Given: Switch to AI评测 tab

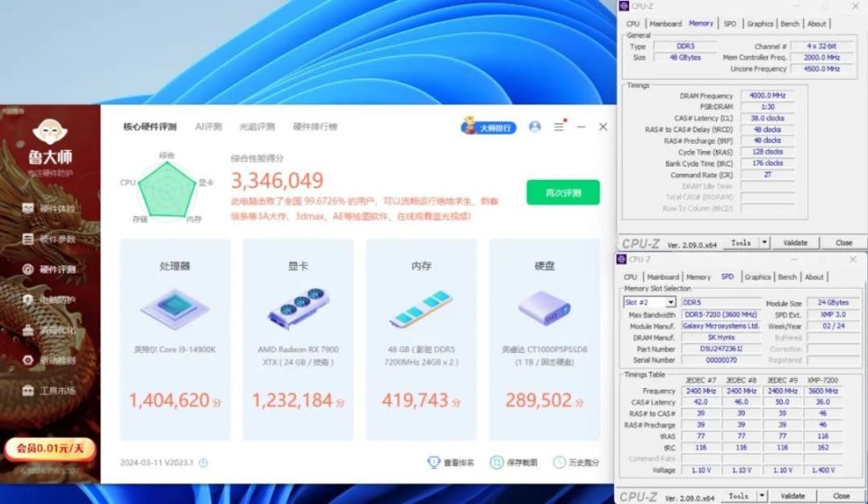Looking at the screenshot, I should point(208,127).
